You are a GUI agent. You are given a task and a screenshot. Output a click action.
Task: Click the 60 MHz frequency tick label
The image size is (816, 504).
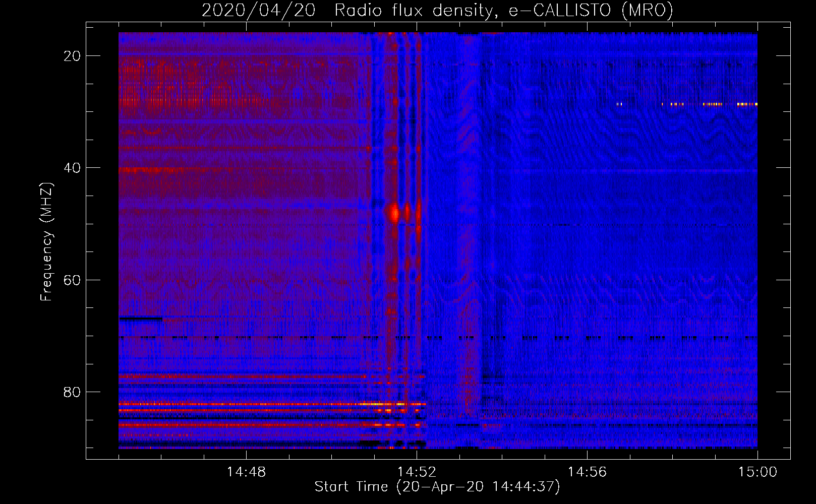72,280
